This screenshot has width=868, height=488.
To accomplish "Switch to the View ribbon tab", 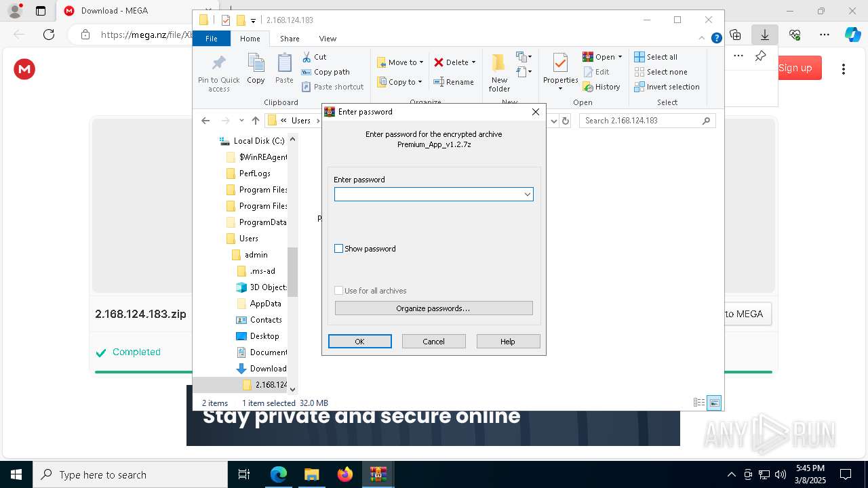I will tap(328, 39).
